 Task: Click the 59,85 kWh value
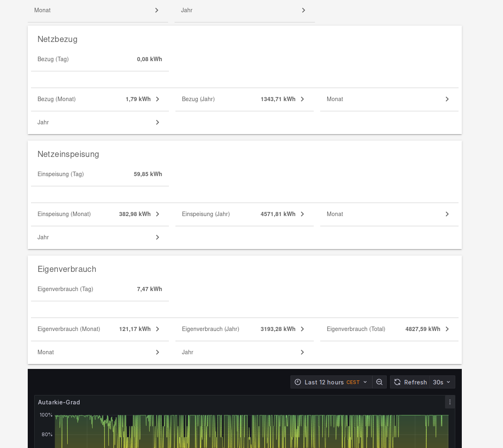148,174
